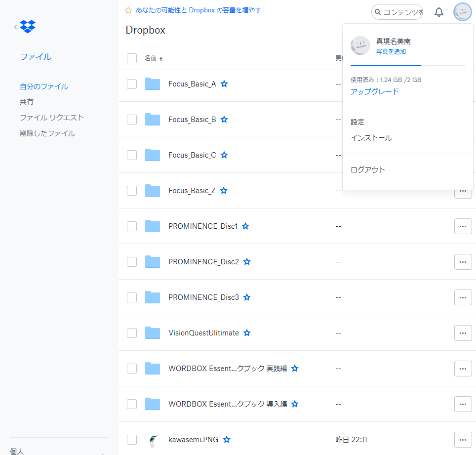Check the PROMINENCE_Disc2 row checkbox
476x455 pixels.
[132, 261]
